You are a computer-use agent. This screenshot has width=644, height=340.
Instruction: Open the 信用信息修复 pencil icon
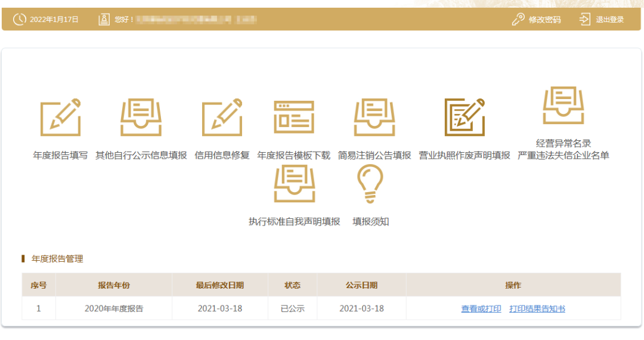222,118
